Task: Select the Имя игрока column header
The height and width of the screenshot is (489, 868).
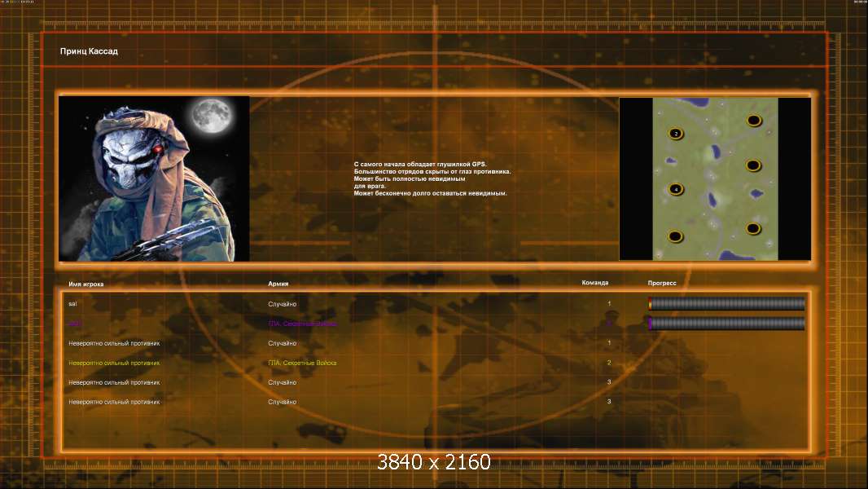Action: pyautogui.click(x=85, y=284)
